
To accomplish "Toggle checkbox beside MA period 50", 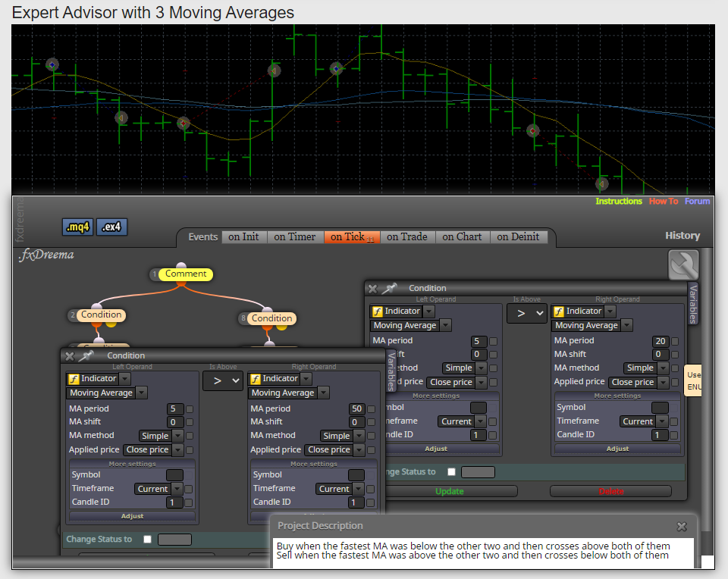I will pyautogui.click(x=371, y=408).
